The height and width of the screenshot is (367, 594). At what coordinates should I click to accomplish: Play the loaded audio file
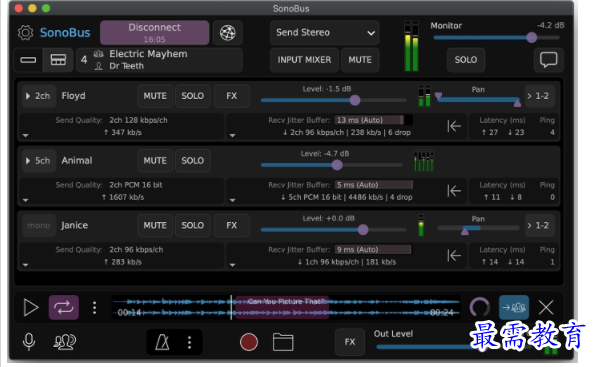click(31, 307)
